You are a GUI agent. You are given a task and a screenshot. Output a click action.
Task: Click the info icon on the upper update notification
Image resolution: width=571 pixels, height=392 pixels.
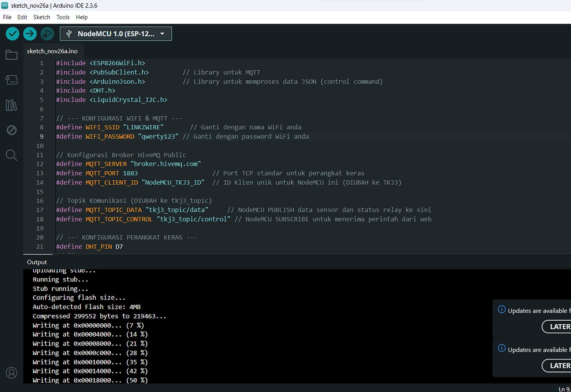(502, 310)
